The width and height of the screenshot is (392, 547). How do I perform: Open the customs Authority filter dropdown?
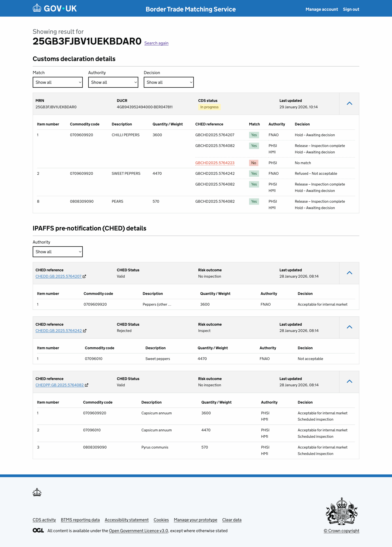coord(113,82)
